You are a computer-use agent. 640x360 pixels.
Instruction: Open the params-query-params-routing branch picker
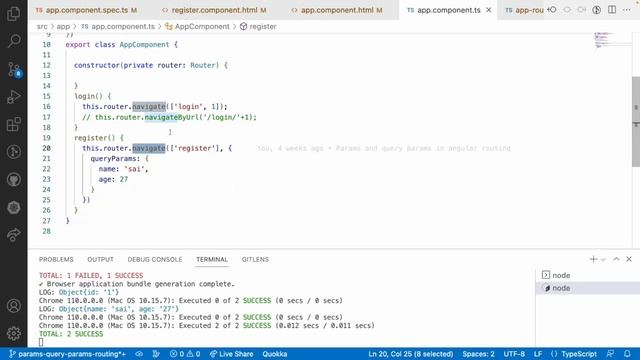(x=67, y=354)
